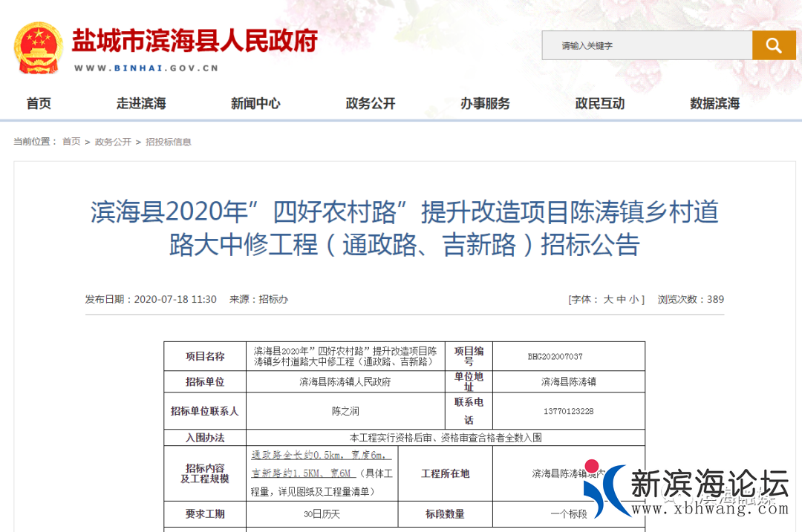Click inside the keyword search box
Image resolution: width=802 pixels, height=532 pixels.
pyautogui.click(x=646, y=45)
